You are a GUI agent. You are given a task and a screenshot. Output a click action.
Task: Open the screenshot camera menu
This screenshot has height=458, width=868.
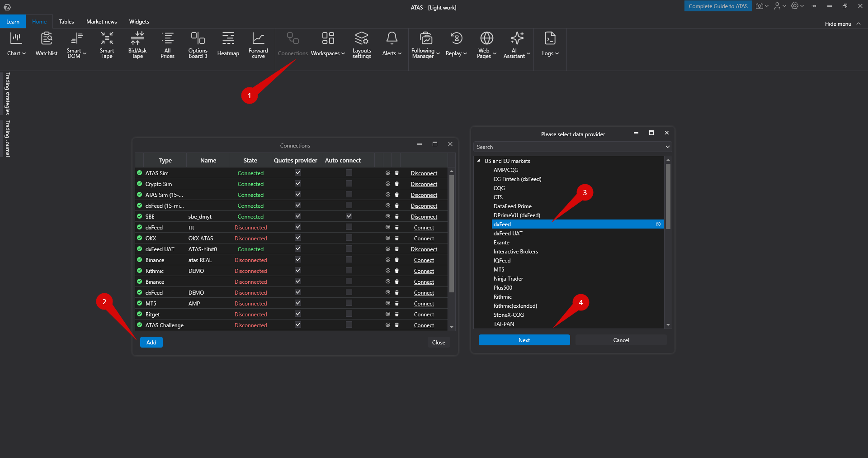pos(762,6)
